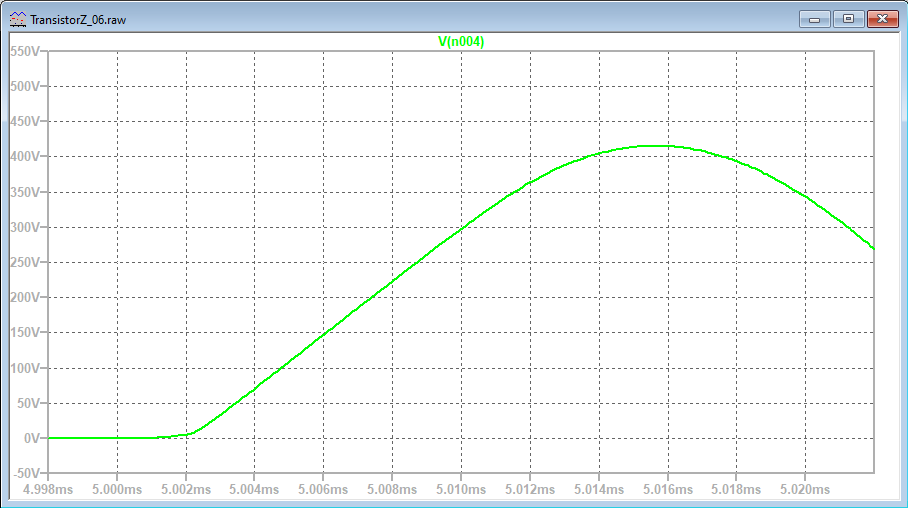Click the 5.010ms time axis label

point(461,490)
